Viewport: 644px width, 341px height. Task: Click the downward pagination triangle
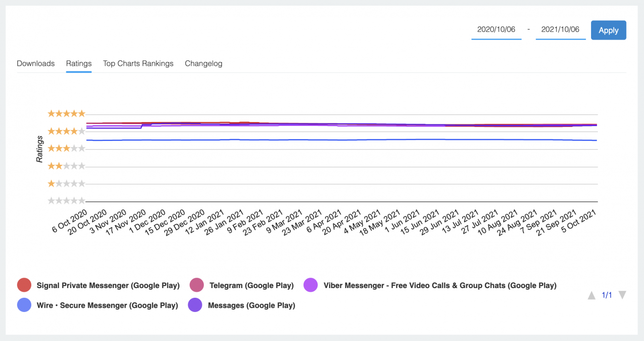pos(622,295)
